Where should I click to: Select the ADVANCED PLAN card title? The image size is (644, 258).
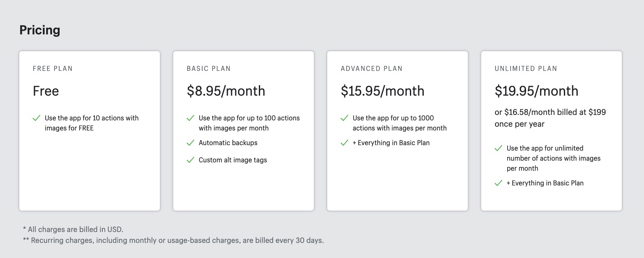(x=372, y=69)
